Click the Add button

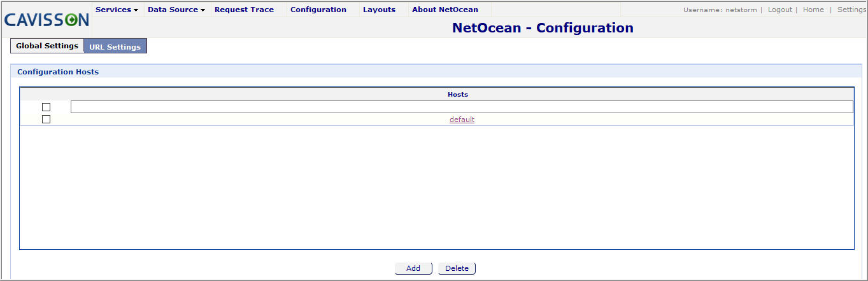(413, 268)
